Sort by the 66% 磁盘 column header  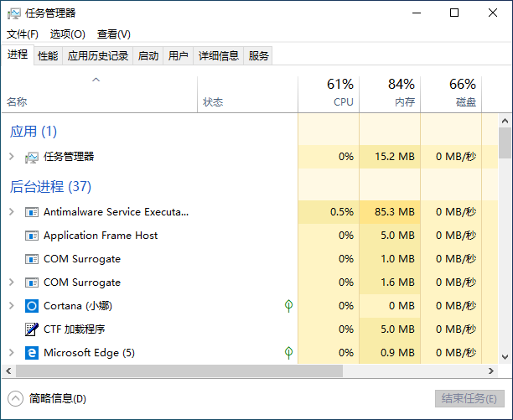(451, 95)
